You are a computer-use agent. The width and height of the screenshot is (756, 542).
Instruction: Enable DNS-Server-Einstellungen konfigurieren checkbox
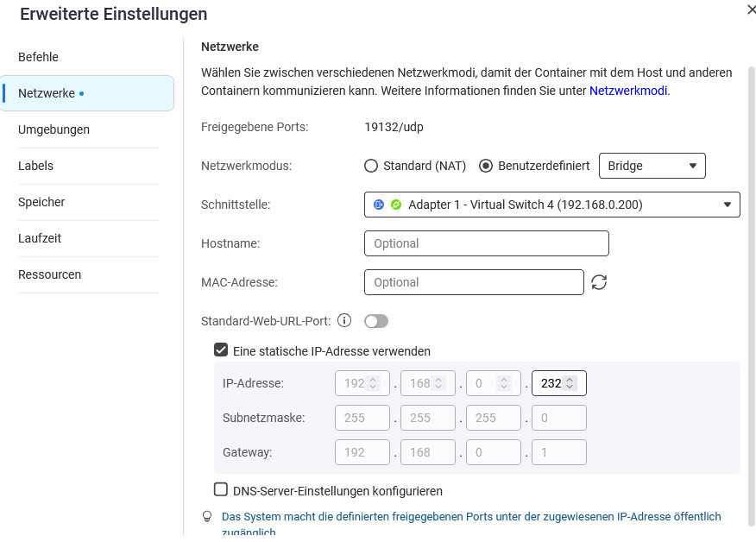[x=221, y=490]
